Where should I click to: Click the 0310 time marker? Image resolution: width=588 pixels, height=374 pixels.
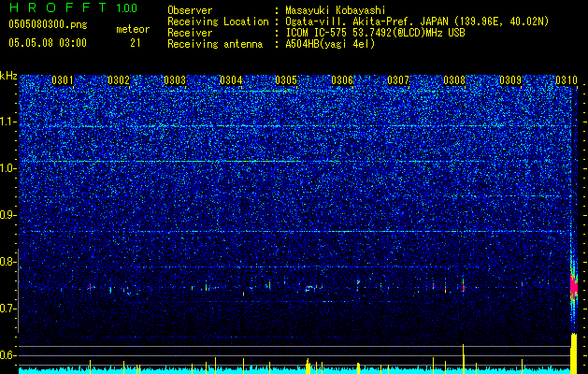[566, 80]
